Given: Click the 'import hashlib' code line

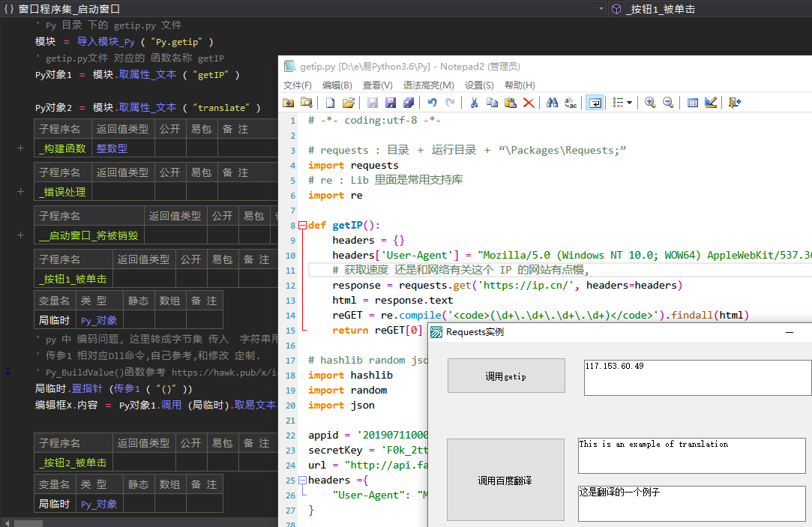Looking at the screenshot, I should click(350, 375).
